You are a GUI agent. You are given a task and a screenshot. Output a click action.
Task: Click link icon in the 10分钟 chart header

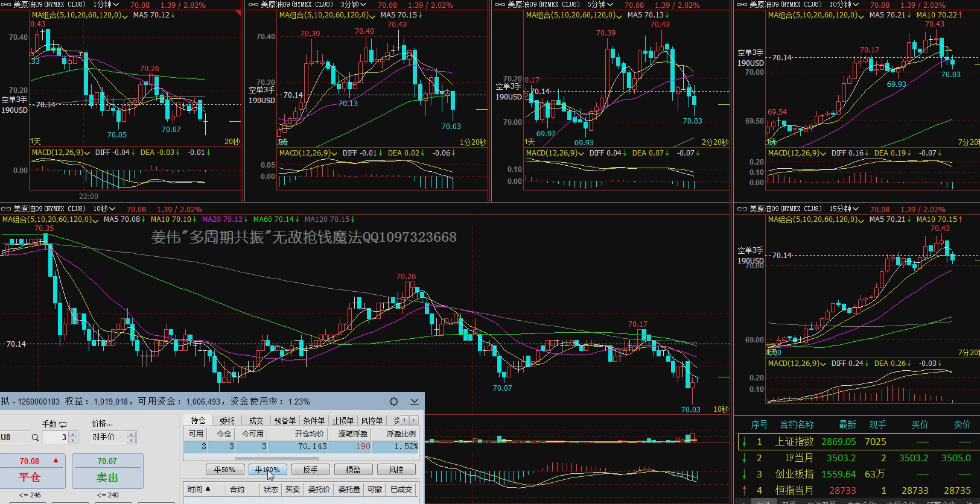pos(742,5)
